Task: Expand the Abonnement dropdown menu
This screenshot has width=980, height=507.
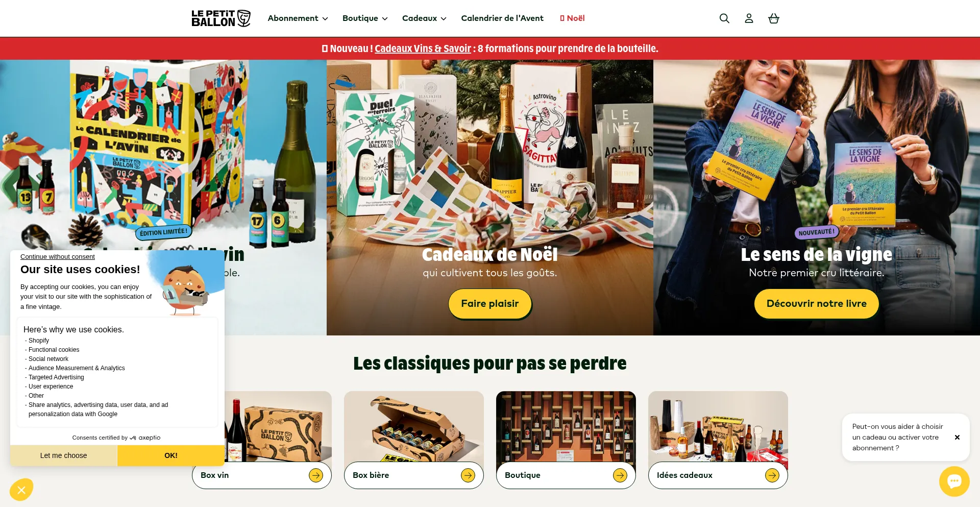Action: (298, 18)
